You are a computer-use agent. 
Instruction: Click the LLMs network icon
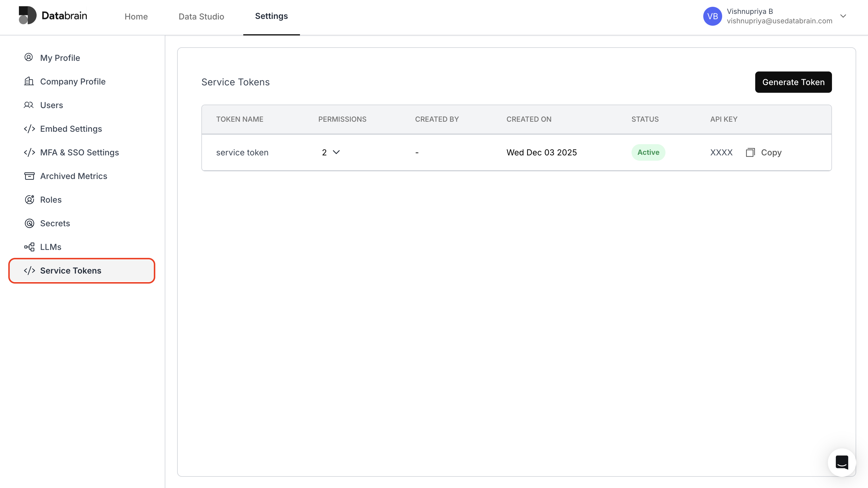pos(29,247)
